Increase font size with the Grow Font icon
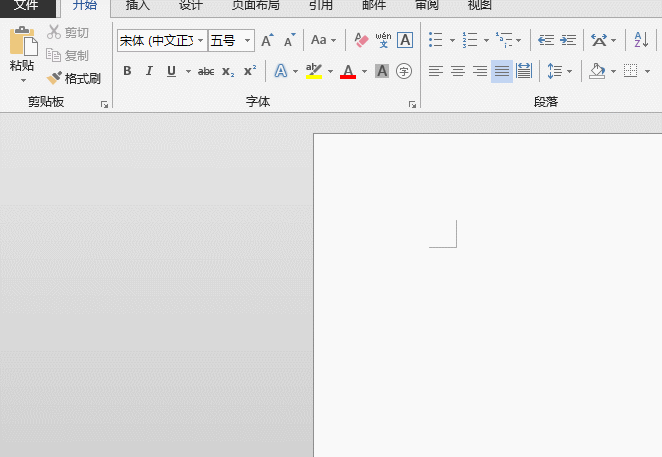Viewport: 662px width, 457px height. click(267, 41)
